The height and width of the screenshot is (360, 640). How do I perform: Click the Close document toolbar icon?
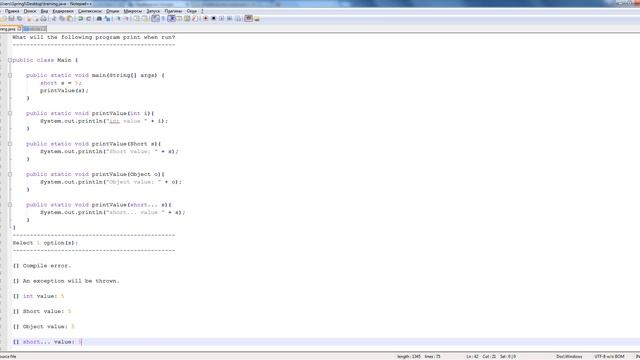pos(29,19)
